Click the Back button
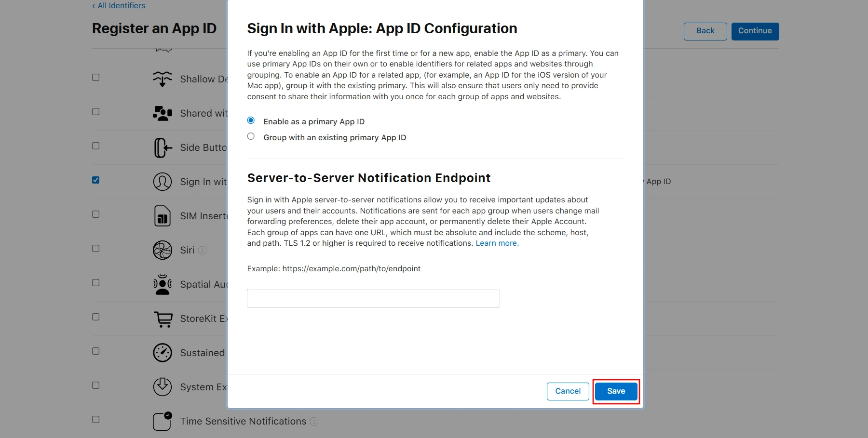This screenshot has height=438, width=868. pyautogui.click(x=705, y=31)
